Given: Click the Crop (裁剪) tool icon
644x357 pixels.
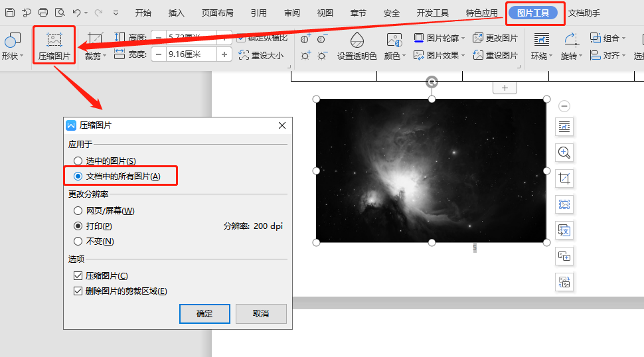Looking at the screenshot, I should (x=95, y=39).
